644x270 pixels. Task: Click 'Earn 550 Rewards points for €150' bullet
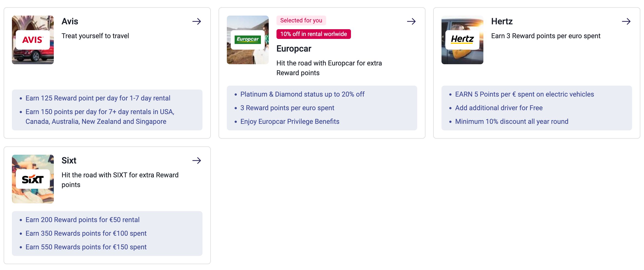coord(86,247)
